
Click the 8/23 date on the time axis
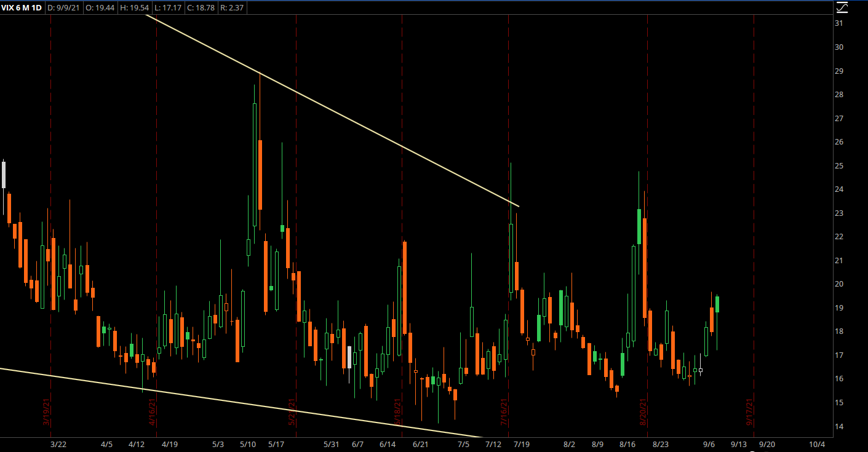[x=661, y=444]
